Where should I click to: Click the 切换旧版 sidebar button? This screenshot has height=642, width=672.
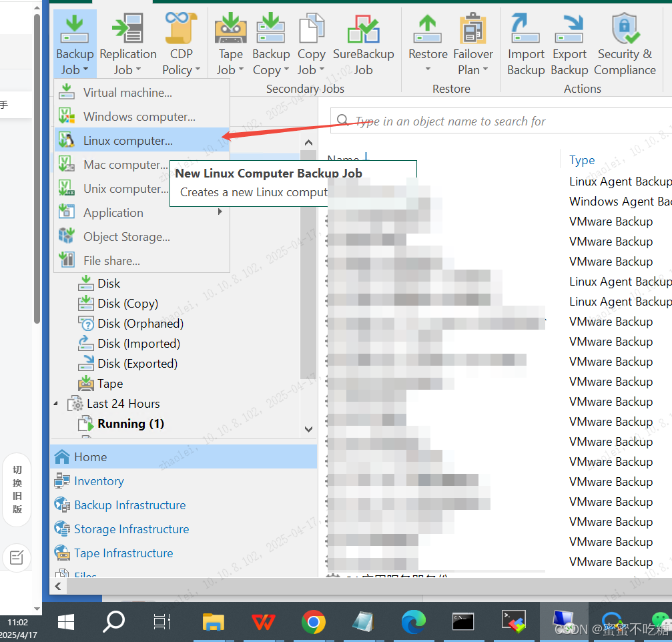(x=17, y=489)
